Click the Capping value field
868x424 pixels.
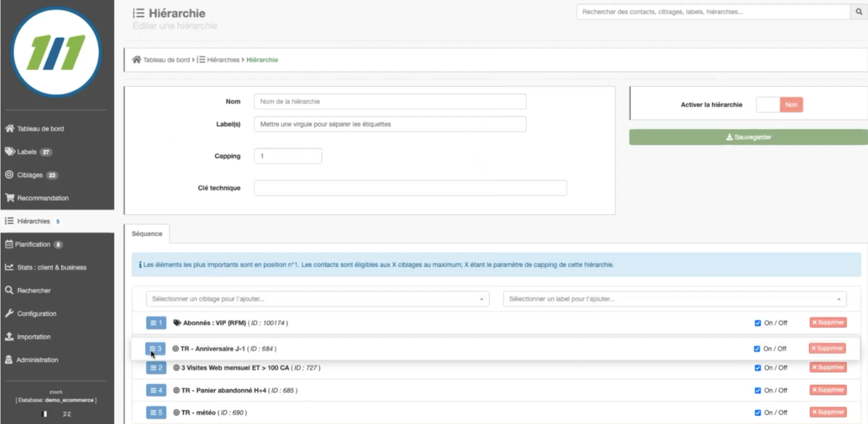[x=288, y=156]
